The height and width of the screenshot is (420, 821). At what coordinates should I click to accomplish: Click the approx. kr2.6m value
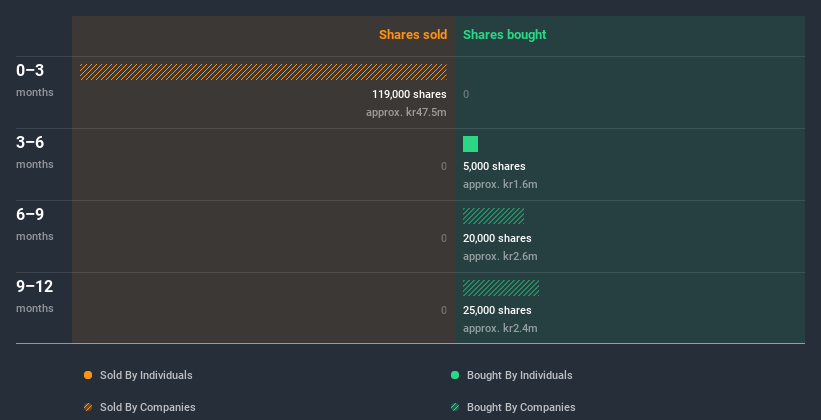pyautogui.click(x=500, y=257)
